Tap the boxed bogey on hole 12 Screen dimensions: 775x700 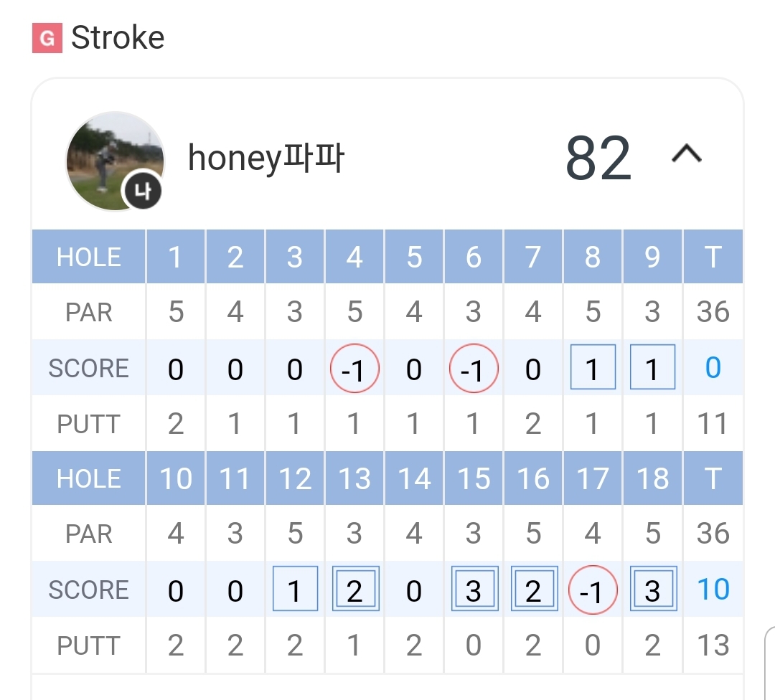295,590
